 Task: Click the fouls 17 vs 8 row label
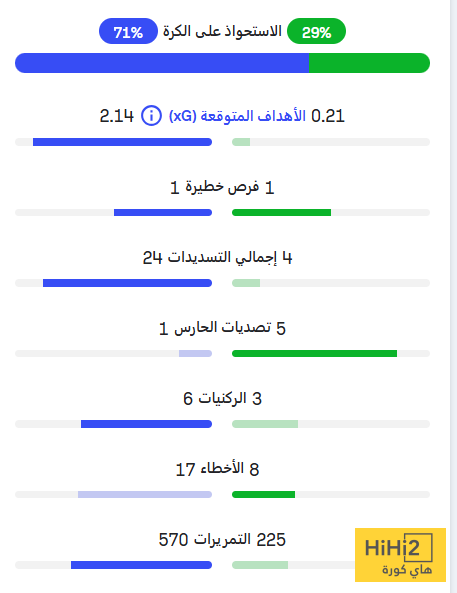(218, 469)
